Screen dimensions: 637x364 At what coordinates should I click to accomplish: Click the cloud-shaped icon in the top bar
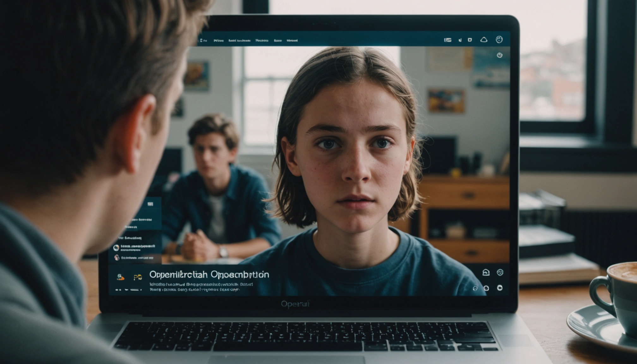pyautogui.click(x=484, y=39)
